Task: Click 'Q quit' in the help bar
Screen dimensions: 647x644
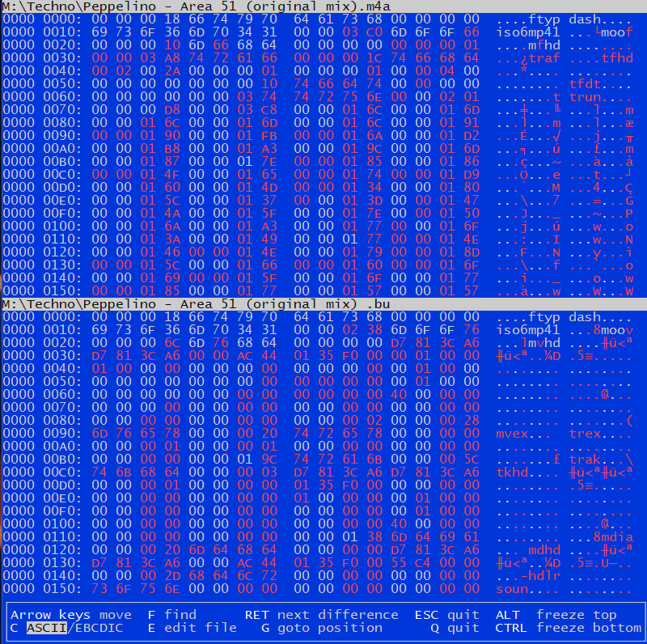Action: (x=455, y=628)
